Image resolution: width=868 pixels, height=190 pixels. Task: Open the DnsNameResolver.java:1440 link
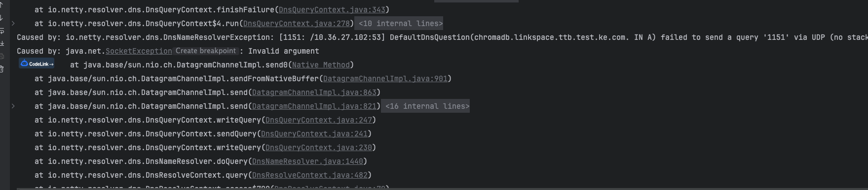(x=307, y=161)
